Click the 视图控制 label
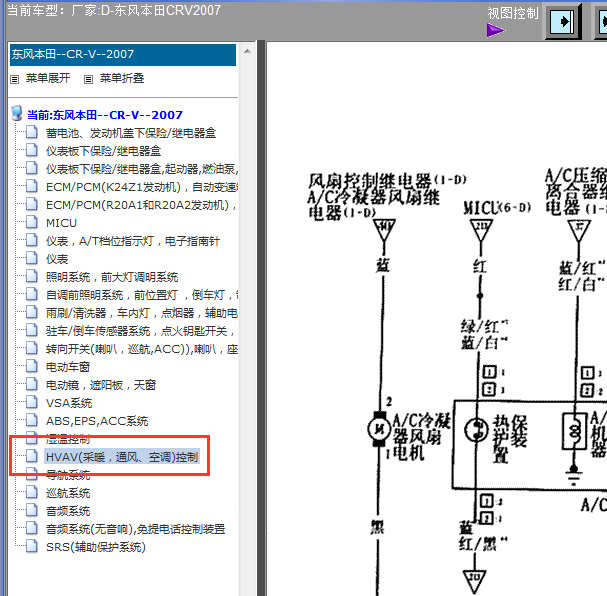The height and width of the screenshot is (596, 607). point(513,14)
